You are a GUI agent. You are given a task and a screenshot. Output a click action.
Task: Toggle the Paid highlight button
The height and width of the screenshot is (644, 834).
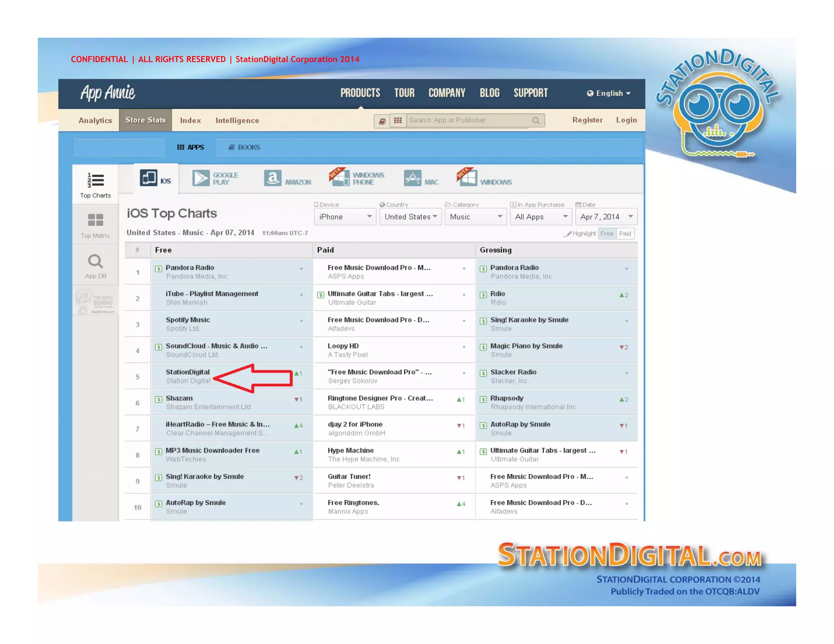(625, 234)
